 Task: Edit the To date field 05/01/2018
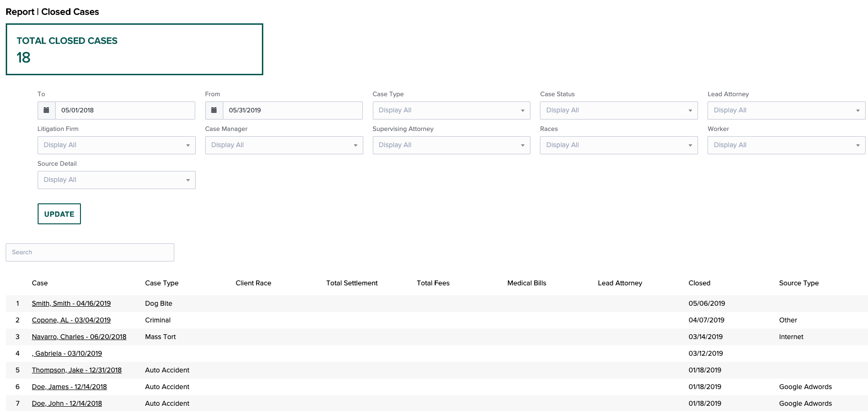pos(125,110)
